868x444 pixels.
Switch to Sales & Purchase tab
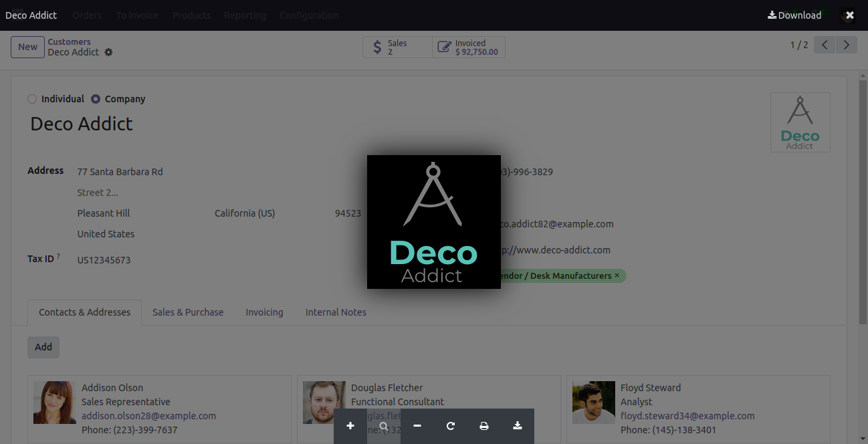click(x=188, y=312)
